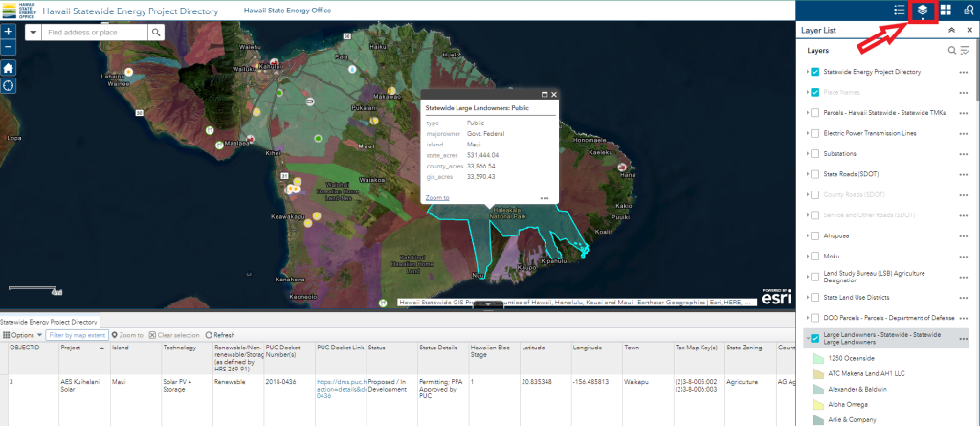Enable the Moku layer checkbox
Viewport: 980px width, 426px height.
pos(815,257)
